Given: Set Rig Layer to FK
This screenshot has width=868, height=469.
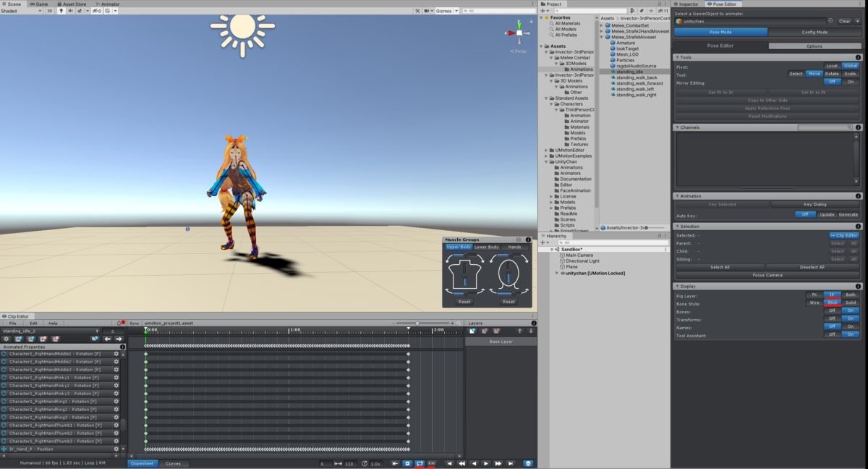Looking at the screenshot, I should 814,295.
